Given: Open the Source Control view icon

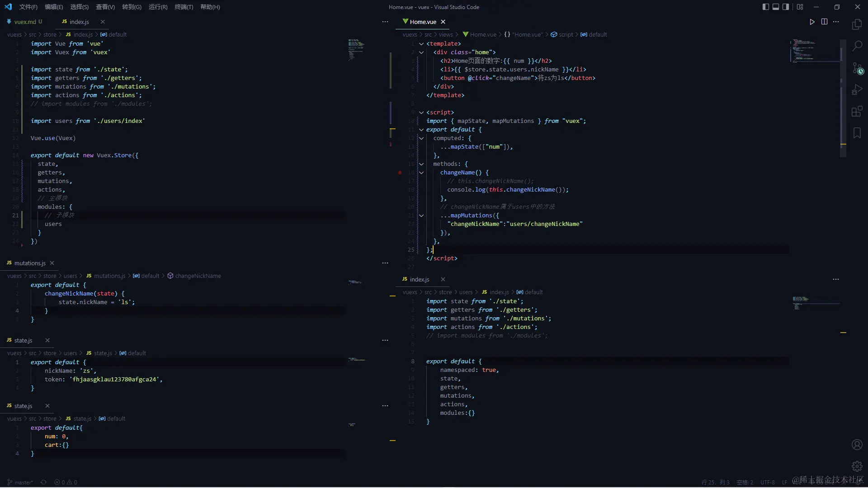Looking at the screenshot, I should [x=857, y=68].
